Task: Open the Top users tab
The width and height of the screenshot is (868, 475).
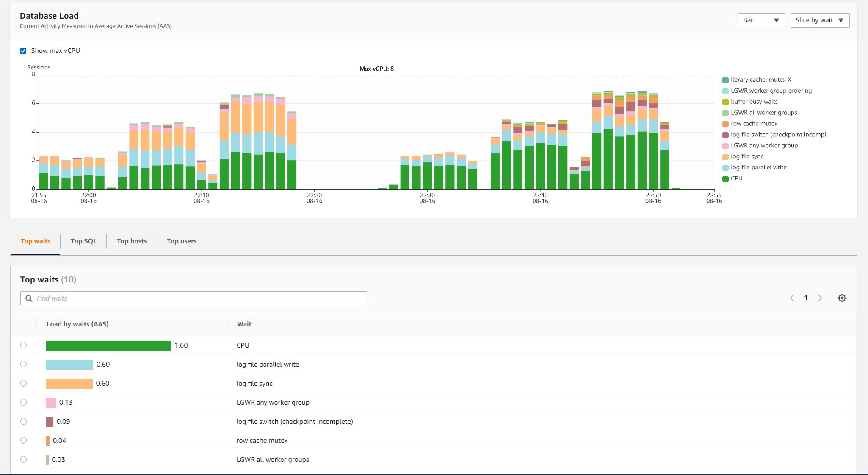Action: 182,241
